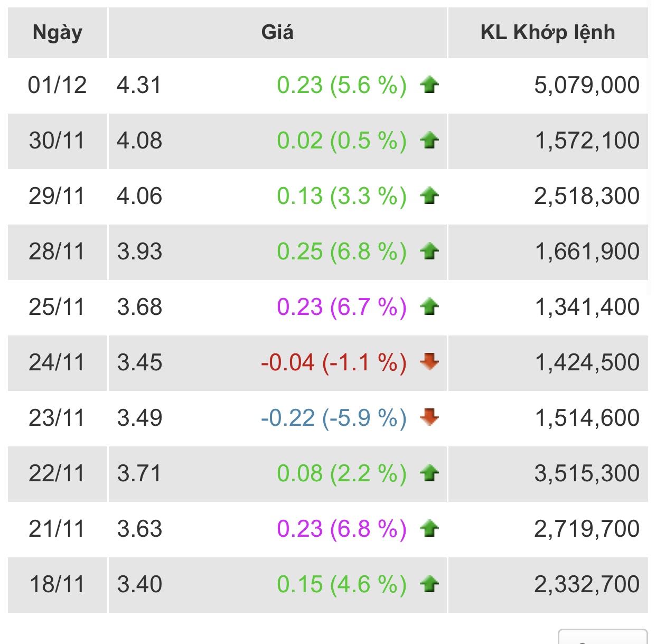Click the green up arrow for 01/12
This screenshot has width=656, height=644.
point(429,85)
